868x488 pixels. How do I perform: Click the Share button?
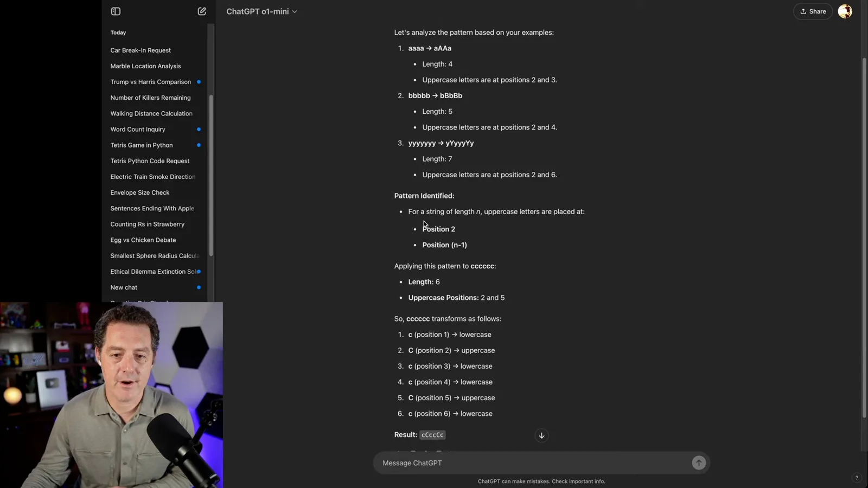tap(813, 11)
